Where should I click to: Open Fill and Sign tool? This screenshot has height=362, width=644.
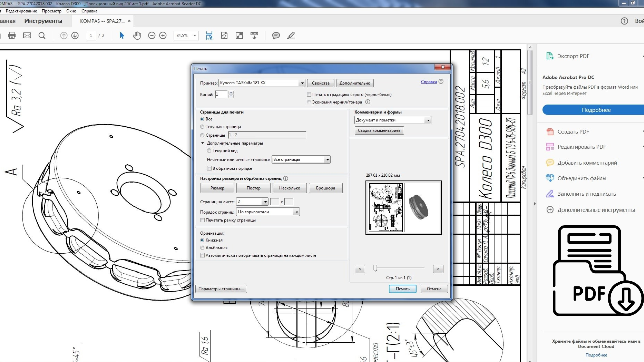click(581, 194)
